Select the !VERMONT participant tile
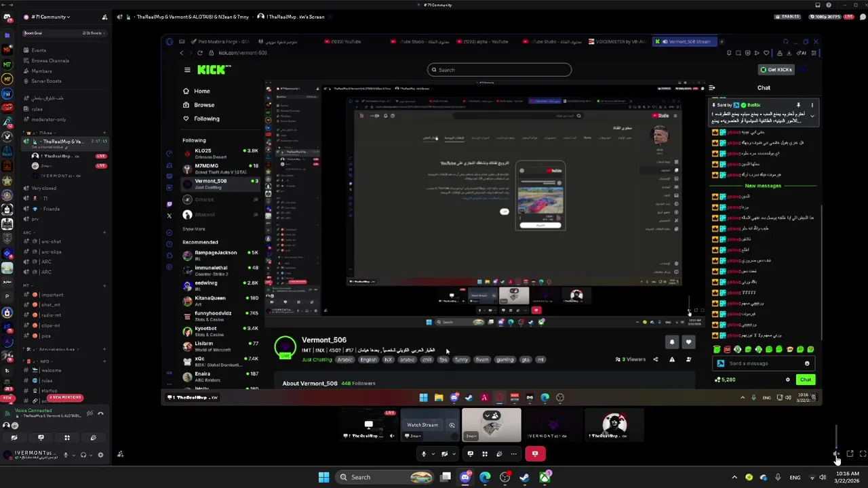868x488 pixels. coord(553,425)
